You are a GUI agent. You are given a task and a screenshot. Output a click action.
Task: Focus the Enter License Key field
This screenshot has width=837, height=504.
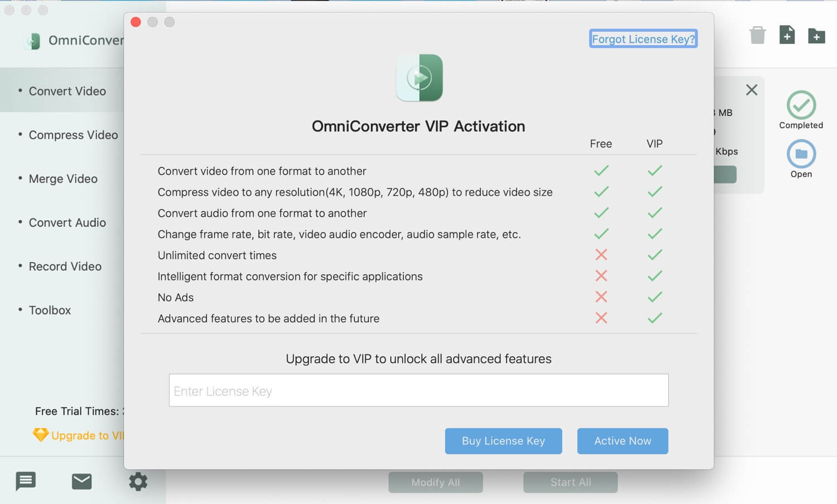pyautogui.click(x=419, y=390)
